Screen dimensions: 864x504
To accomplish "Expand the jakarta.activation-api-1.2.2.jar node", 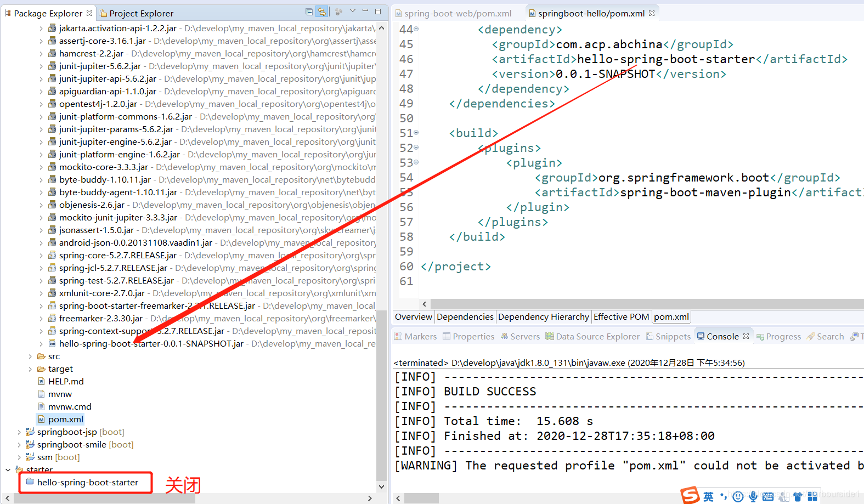I will (x=41, y=29).
